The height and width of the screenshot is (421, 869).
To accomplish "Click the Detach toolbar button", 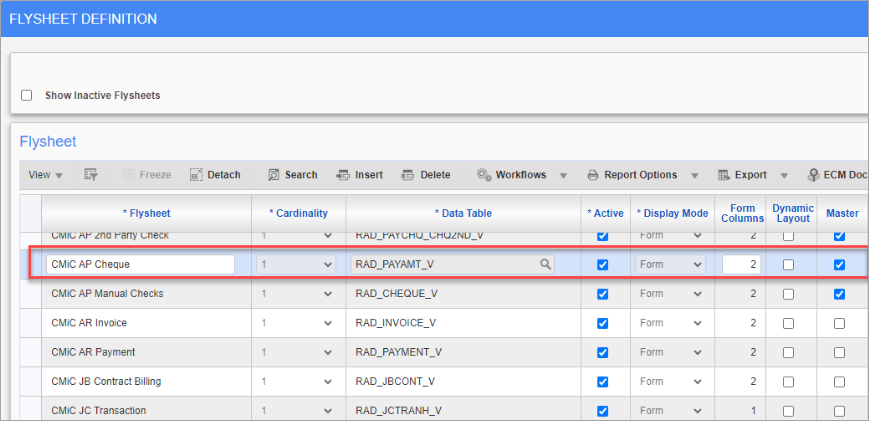I will click(215, 175).
